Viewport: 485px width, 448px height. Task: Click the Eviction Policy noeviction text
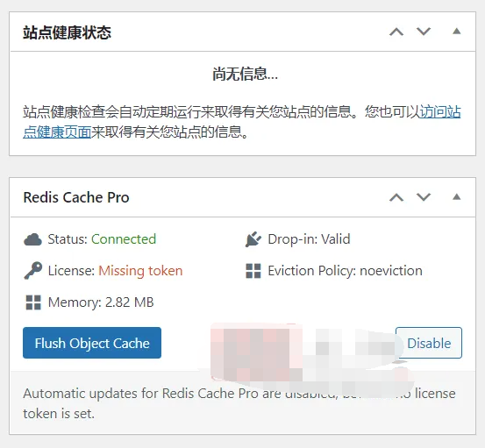click(x=345, y=271)
